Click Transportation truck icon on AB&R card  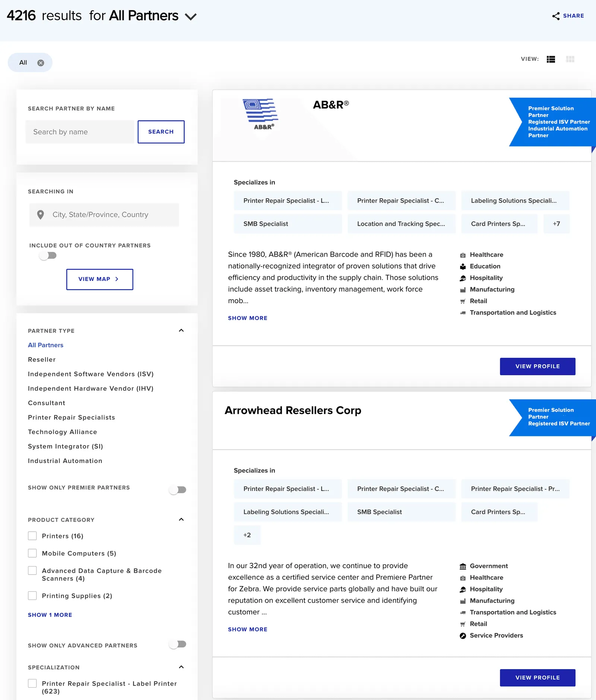point(463,313)
